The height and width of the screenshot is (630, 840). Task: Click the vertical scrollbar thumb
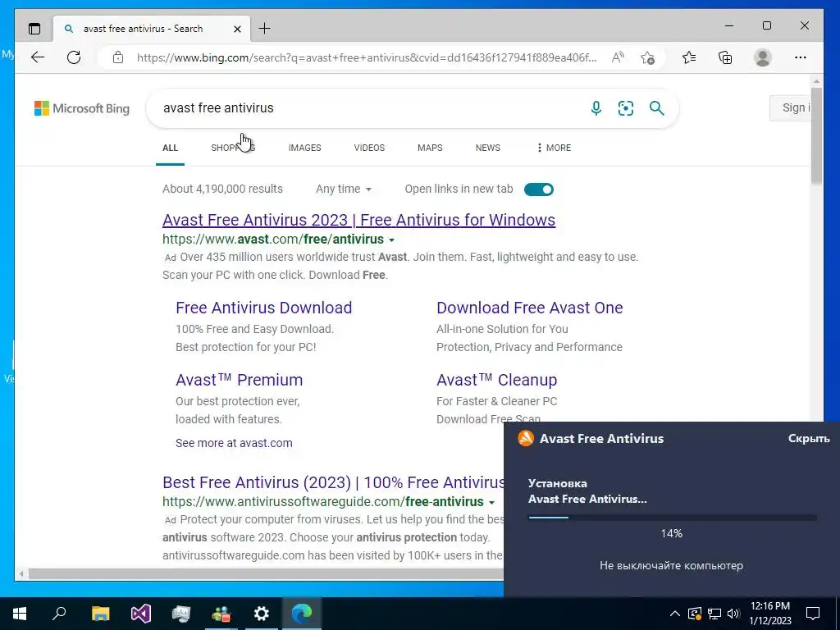click(816, 135)
